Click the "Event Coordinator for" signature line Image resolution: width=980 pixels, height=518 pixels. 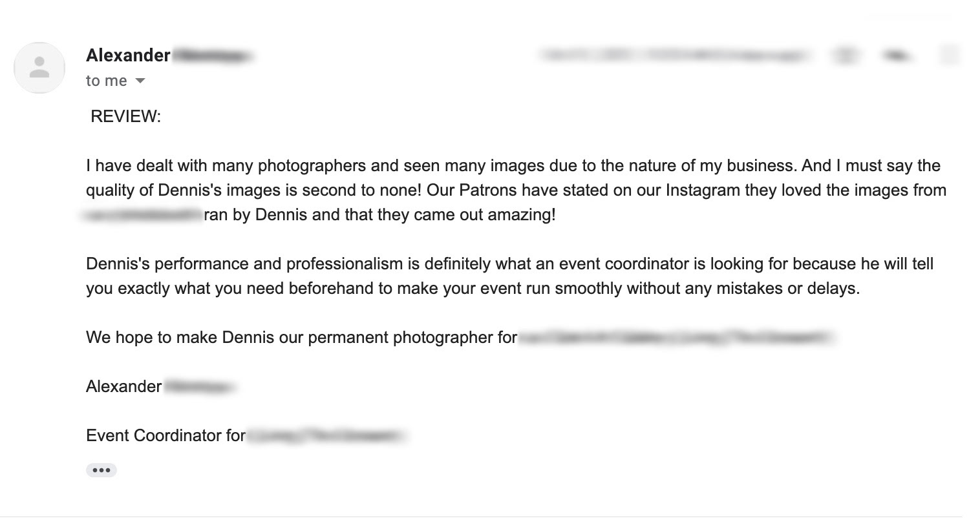click(165, 435)
